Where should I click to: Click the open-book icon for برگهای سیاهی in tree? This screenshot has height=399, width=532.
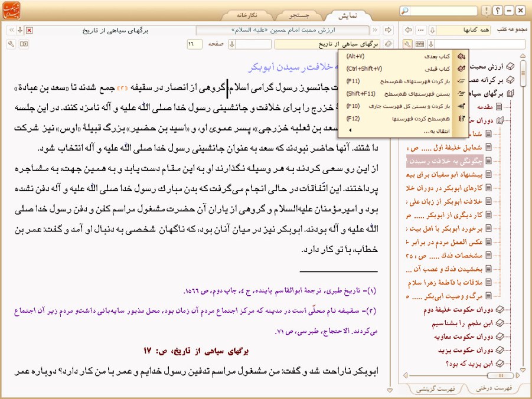(x=510, y=94)
